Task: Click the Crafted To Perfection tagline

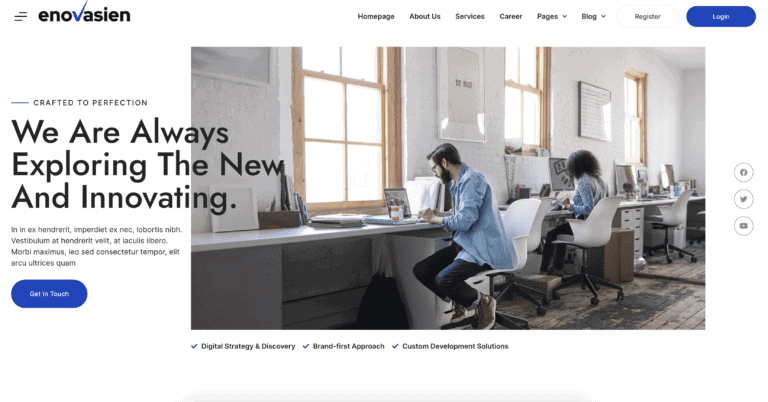Action: click(x=90, y=103)
